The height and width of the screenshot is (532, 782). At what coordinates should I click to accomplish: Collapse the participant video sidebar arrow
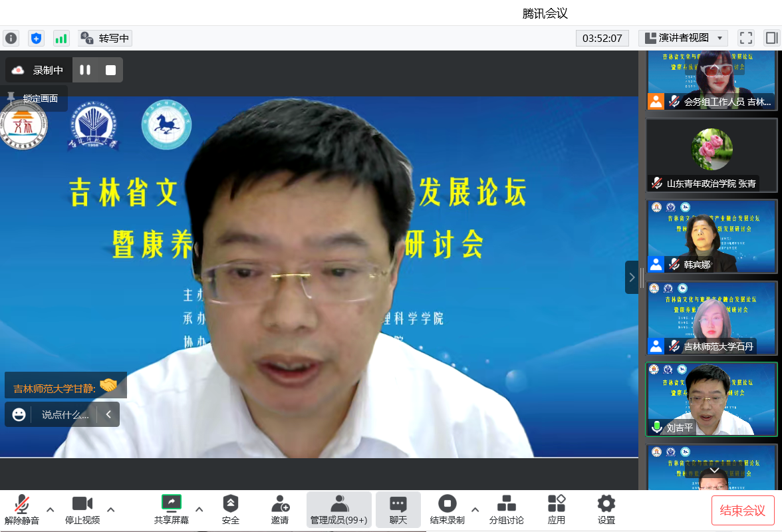click(632, 277)
